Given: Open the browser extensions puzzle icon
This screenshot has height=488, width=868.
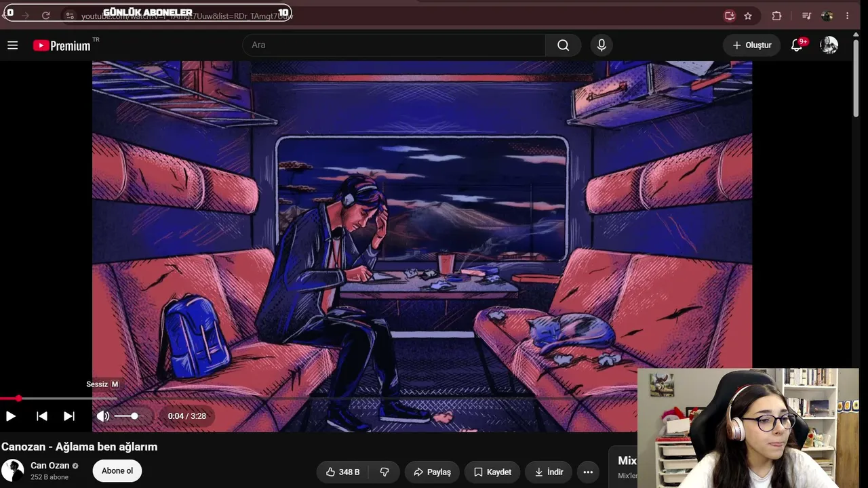Looking at the screenshot, I should 776,16.
